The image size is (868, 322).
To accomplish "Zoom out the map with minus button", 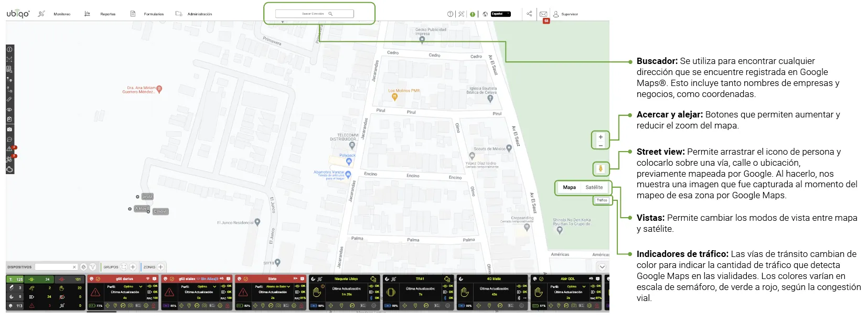I will pos(601,145).
